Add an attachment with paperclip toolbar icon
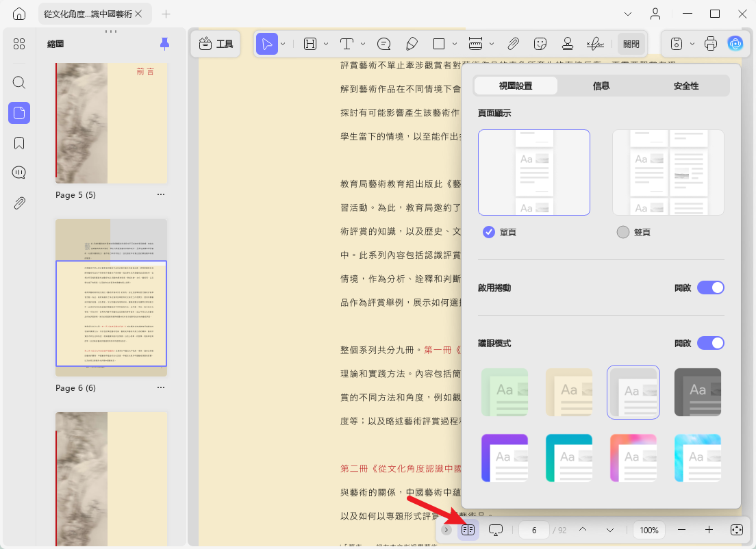756x549 pixels. (513, 44)
